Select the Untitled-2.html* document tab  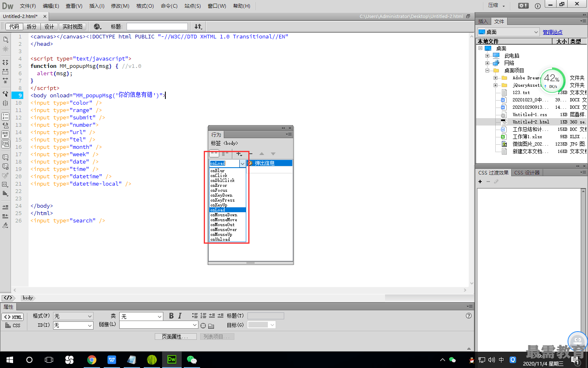pos(20,16)
